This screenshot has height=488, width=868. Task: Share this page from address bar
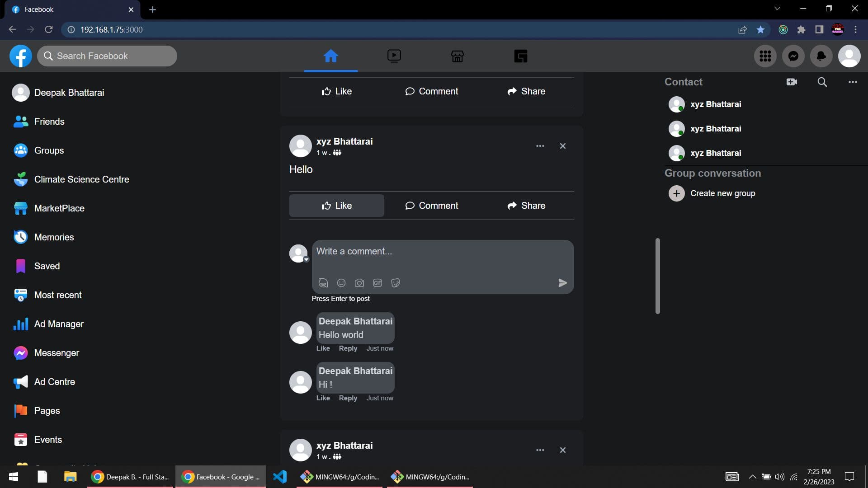[x=742, y=29]
